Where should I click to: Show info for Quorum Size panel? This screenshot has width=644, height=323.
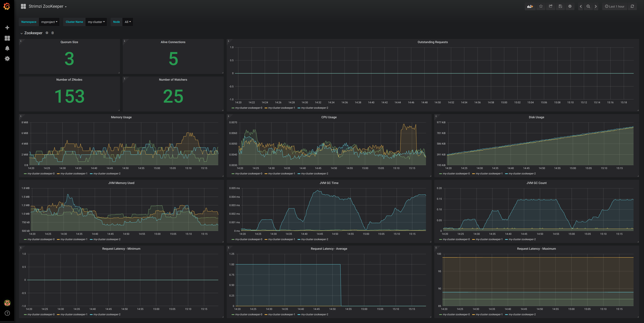point(21,41)
